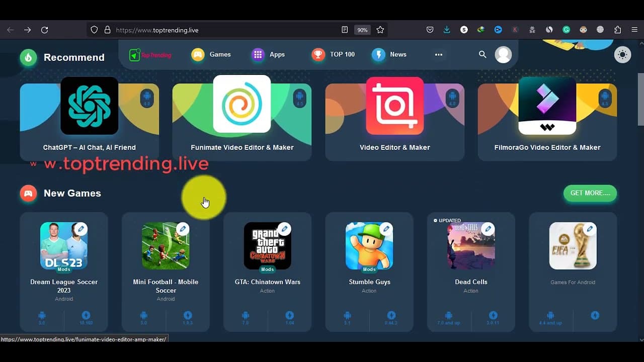The height and width of the screenshot is (362, 644).
Task: Open the Extensions puzzle-piece menu
Action: [617, 30]
